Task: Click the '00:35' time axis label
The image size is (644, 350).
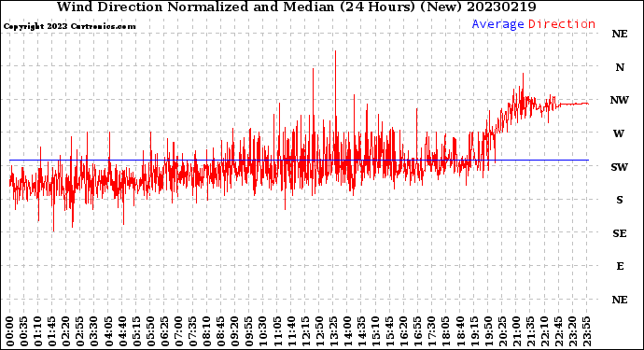Action: coord(24,331)
